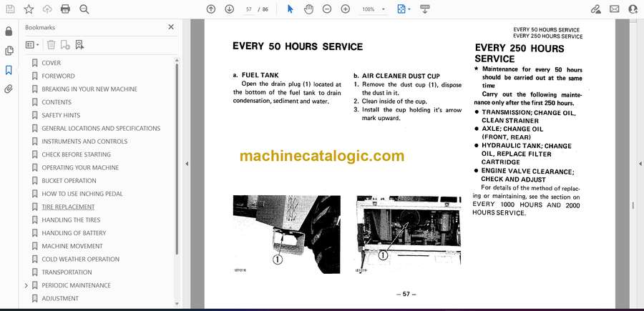Zoom in with plus button
The width and height of the screenshot is (644, 311).
(x=346, y=9)
